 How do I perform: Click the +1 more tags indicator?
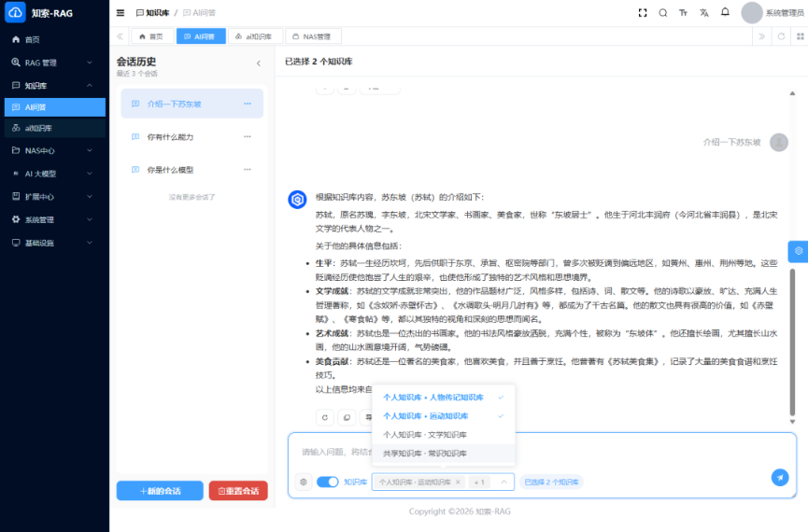[479, 482]
